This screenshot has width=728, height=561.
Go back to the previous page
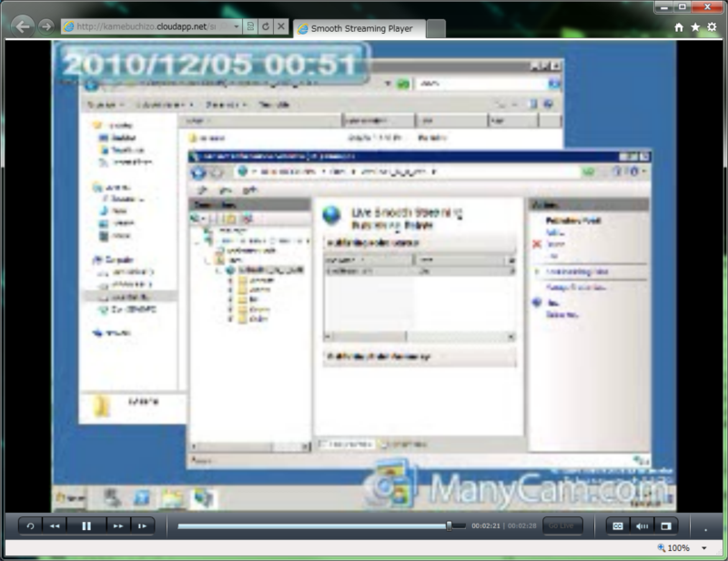pos(22,26)
